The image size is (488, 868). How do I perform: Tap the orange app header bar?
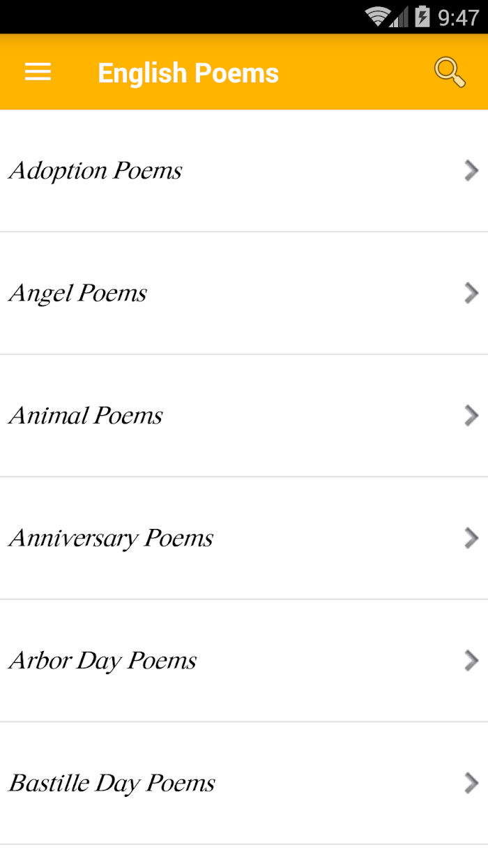click(244, 72)
